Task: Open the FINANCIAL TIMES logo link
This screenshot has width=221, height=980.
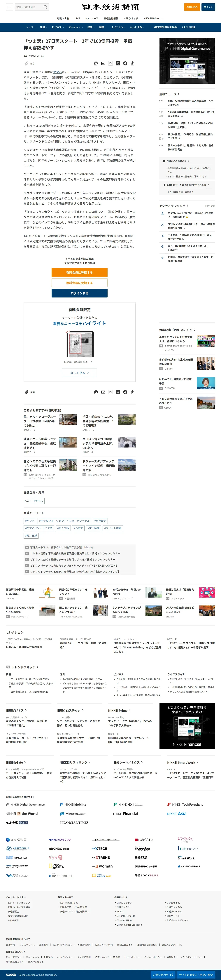Action: point(74,822)
